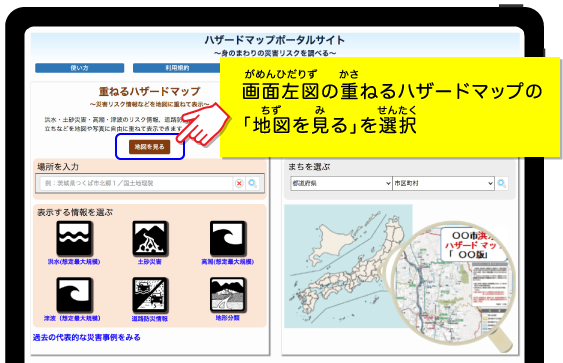Select the 道路防災情報 road disaster icon
Viewport: 563px width, 363px height.
click(150, 294)
